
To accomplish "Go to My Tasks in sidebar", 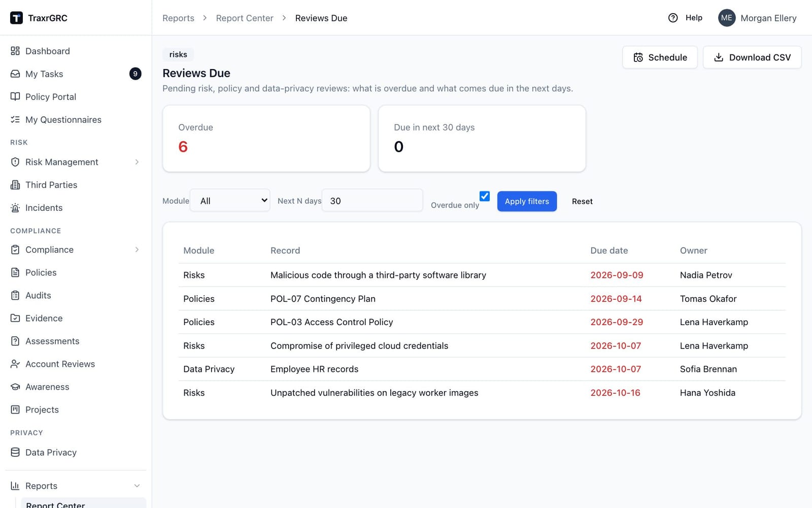I will coord(76,74).
